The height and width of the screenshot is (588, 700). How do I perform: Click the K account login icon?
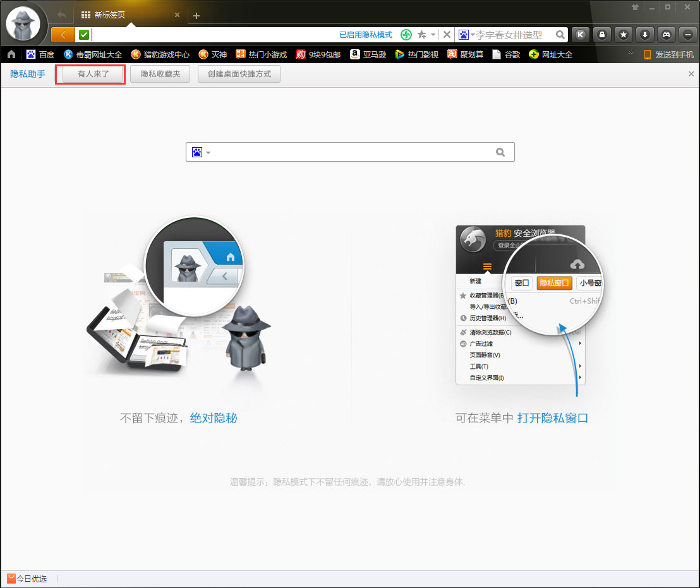coord(580,35)
